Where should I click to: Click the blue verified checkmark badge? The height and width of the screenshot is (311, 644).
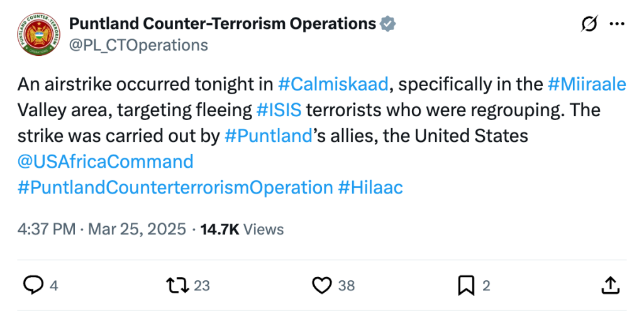(388, 25)
